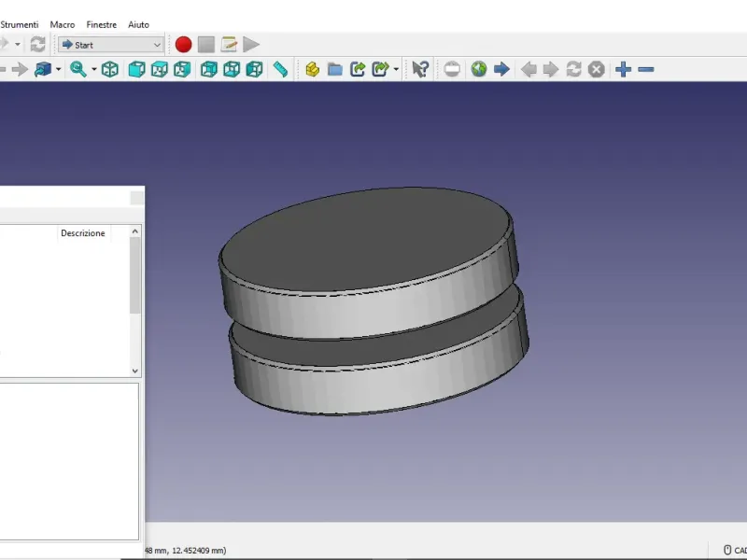Expand the dropdown arrow beside the magnifier icon
This screenshot has height=560, width=747.
click(x=94, y=69)
